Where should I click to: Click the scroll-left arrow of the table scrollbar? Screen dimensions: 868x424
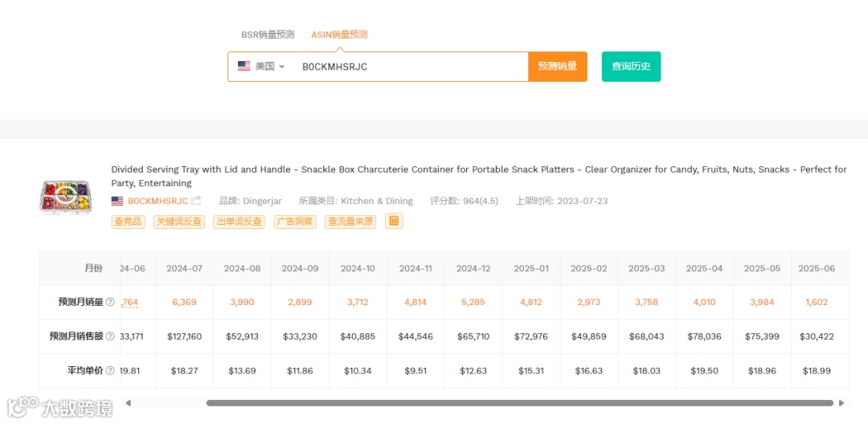(129, 403)
